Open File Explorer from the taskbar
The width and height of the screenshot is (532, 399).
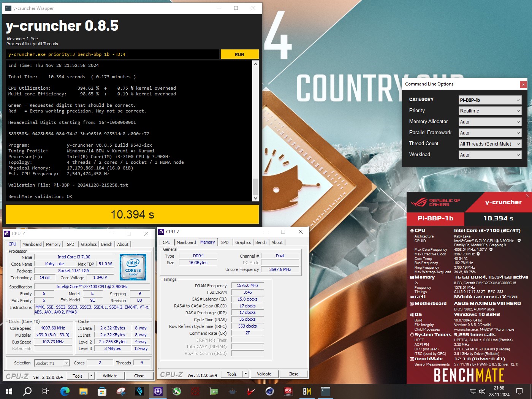click(84, 391)
